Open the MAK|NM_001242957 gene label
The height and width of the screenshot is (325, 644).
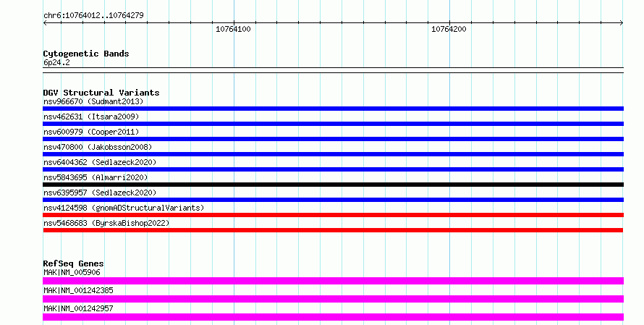tap(78, 308)
